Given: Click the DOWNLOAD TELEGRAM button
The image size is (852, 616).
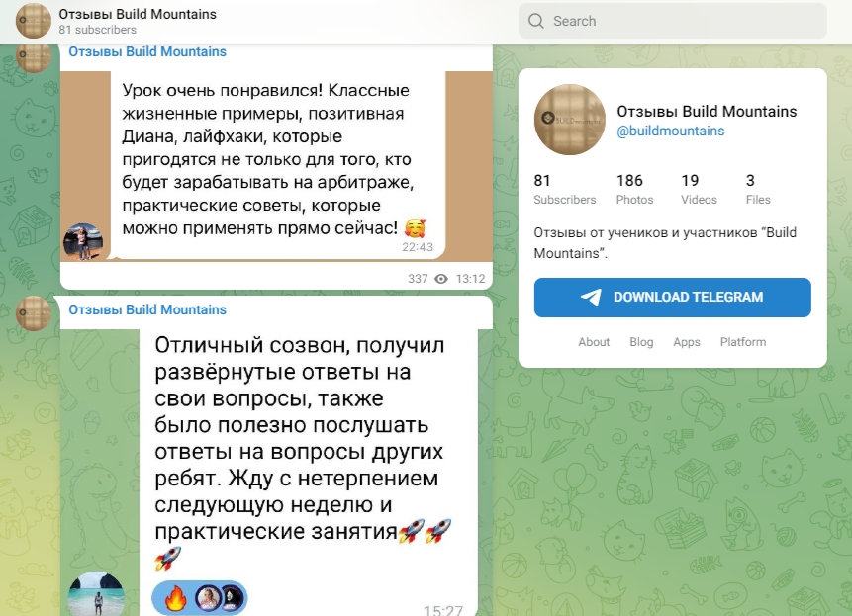Looking at the screenshot, I should click(x=672, y=298).
